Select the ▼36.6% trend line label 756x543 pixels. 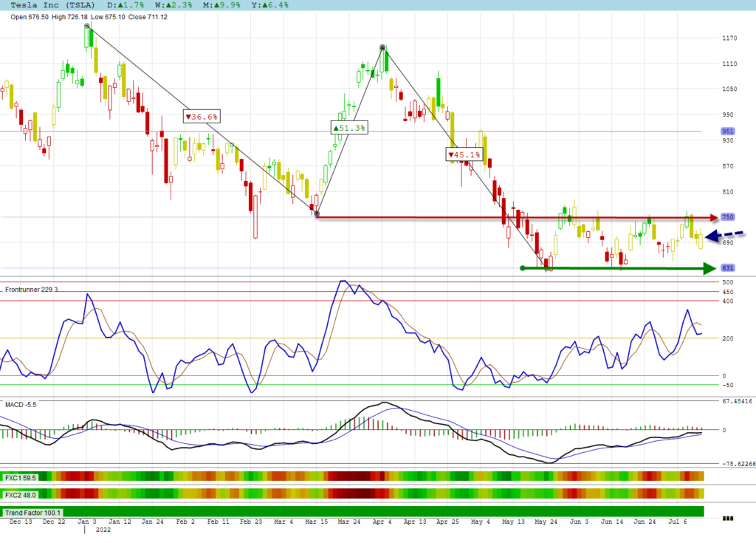coord(202,116)
